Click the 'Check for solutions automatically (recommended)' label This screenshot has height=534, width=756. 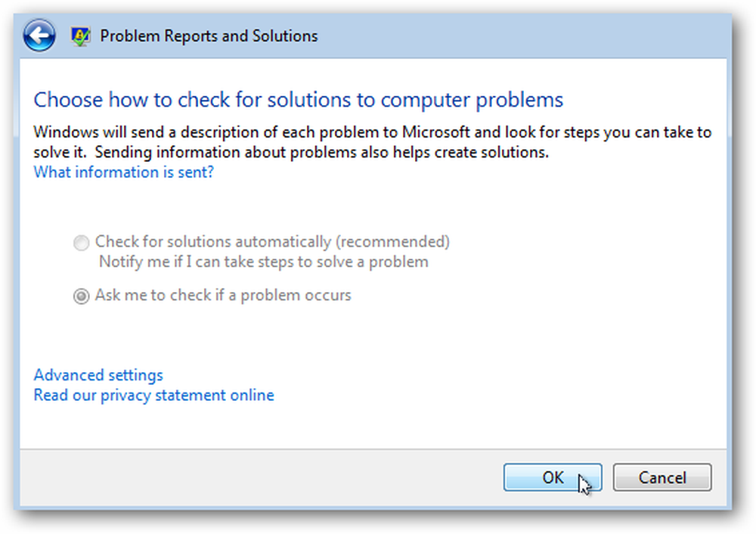coord(272,242)
